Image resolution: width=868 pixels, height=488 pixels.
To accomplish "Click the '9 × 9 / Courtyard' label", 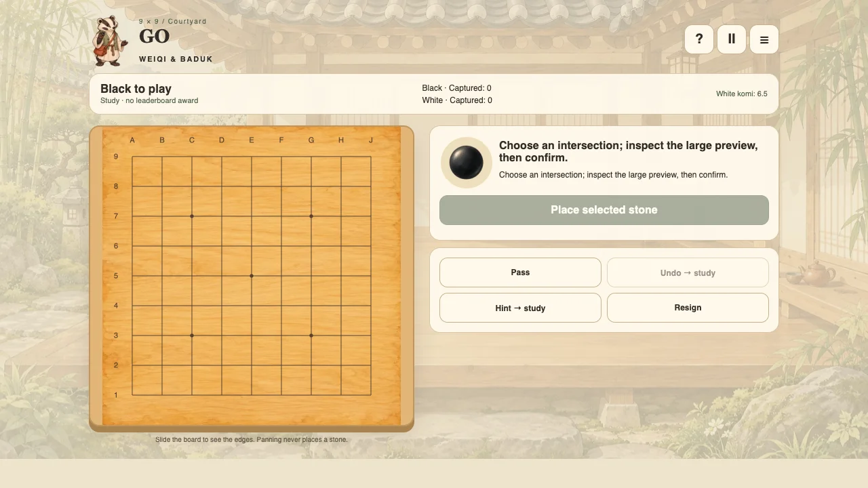I will pos(173,22).
